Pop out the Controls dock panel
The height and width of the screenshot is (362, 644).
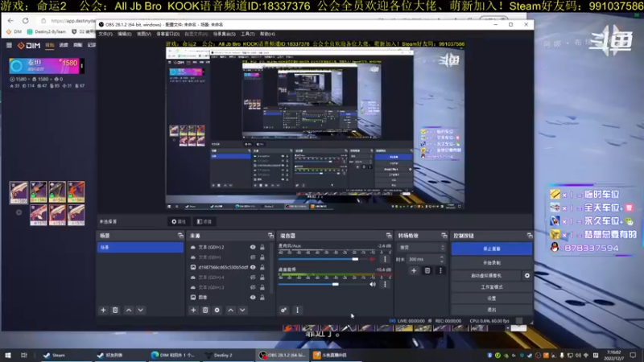530,236
